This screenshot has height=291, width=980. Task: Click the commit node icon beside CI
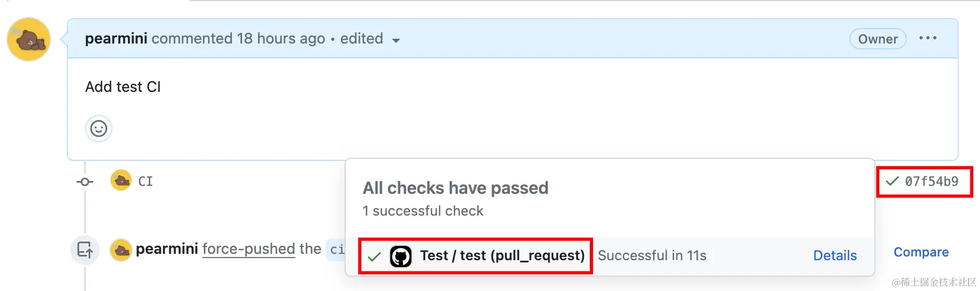click(84, 182)
